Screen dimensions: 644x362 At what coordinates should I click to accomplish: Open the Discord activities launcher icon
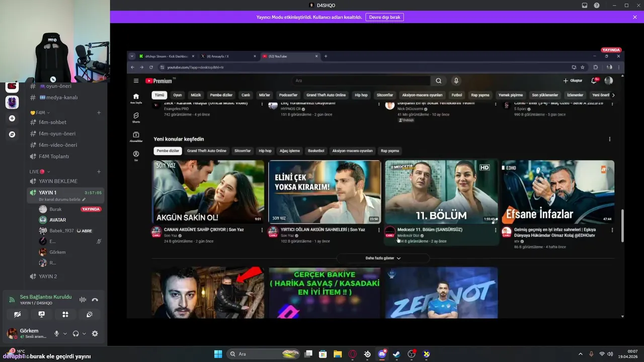point(65,314)
